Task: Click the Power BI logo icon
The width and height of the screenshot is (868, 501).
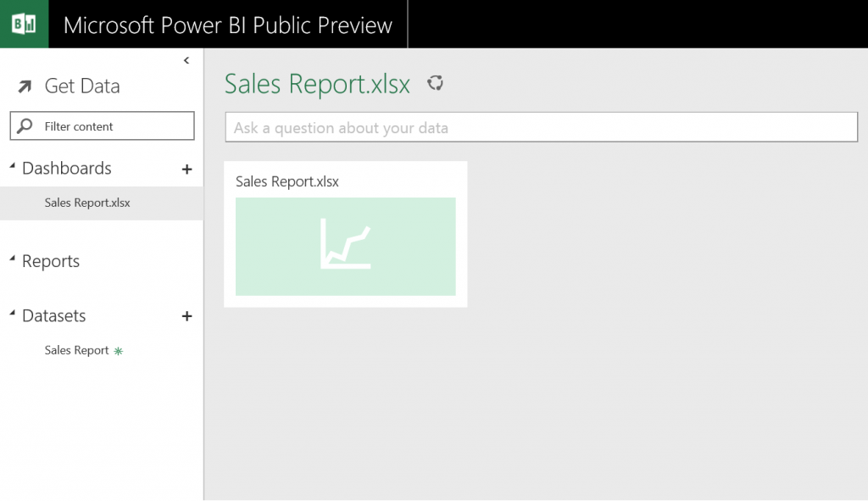Action: (24, 24)
